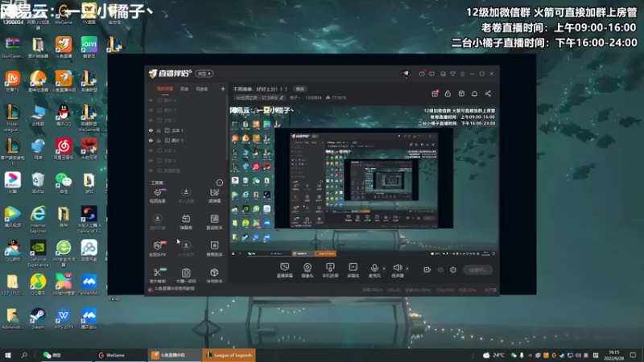Screen dimensions: 644x362
Task: Start recording with the video record icon
Action: click(x=427, y=269)
